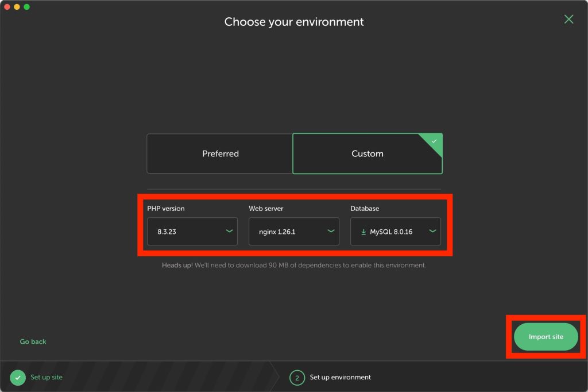This screenshot has height=392, width=588.
Task: Open the Web server nginx 1.26.1 dropdown
Action: coord(293,232)
